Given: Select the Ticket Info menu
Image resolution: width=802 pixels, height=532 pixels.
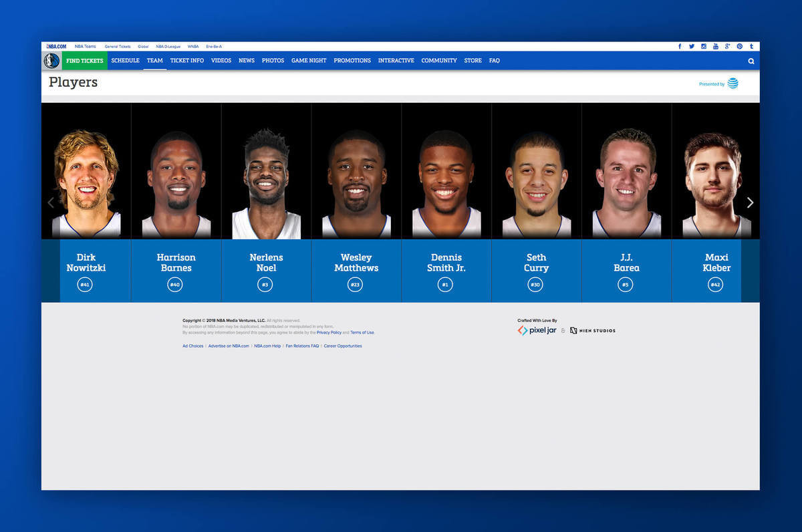Looking at the screenshot, I should click(186, 61).
